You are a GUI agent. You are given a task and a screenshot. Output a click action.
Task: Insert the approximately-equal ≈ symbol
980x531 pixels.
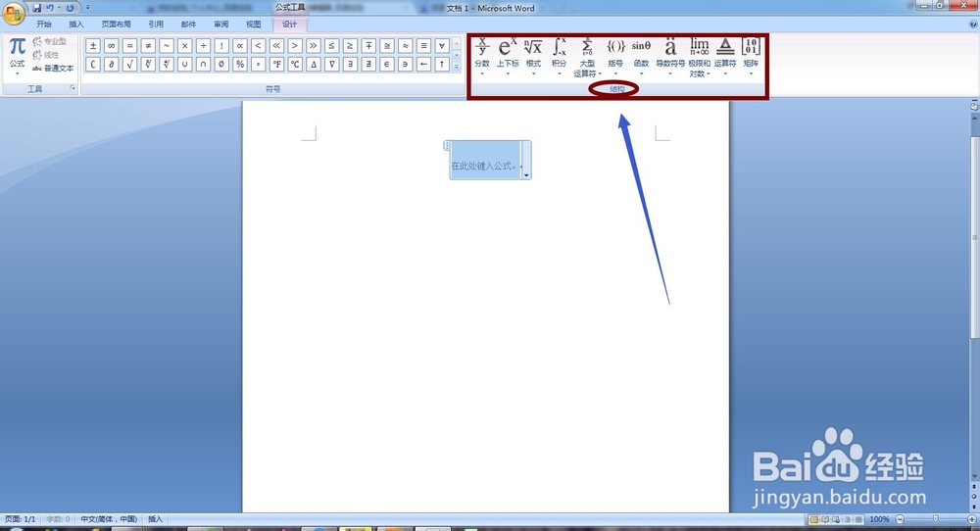click(406, 46)
